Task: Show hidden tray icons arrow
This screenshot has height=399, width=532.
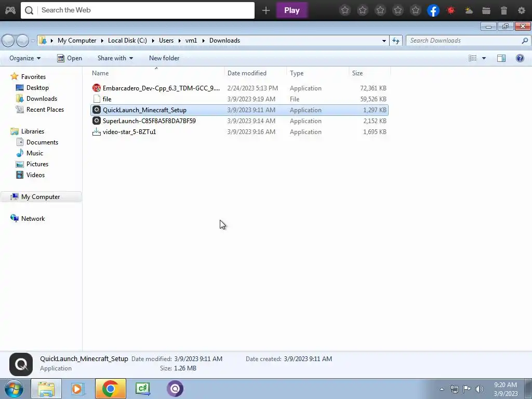Action: 442,389
